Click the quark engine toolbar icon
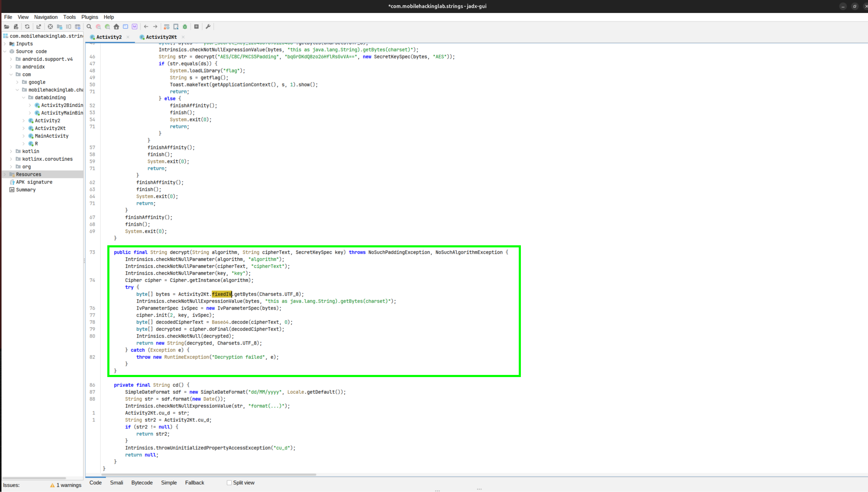 (x=176, y=27)
